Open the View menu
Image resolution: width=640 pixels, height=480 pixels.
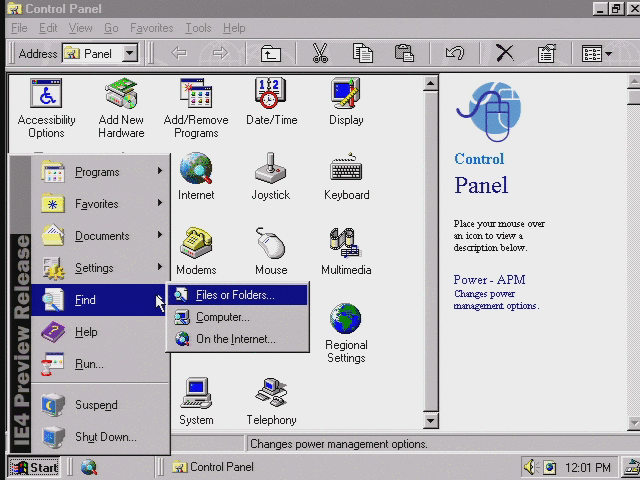pos(80,28)
